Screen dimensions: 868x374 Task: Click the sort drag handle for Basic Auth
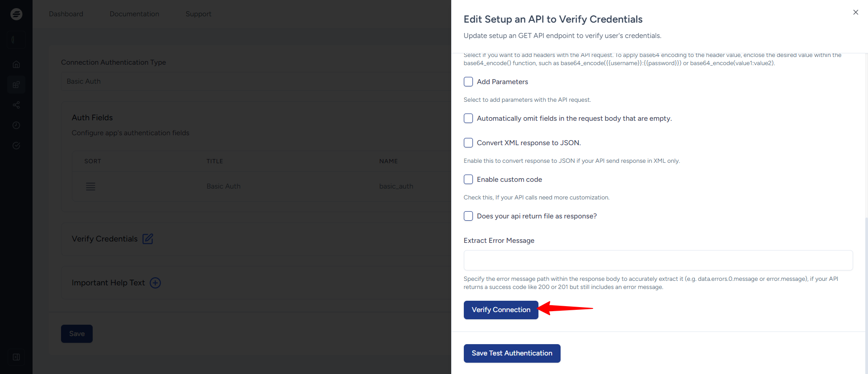tap(90, 186)
